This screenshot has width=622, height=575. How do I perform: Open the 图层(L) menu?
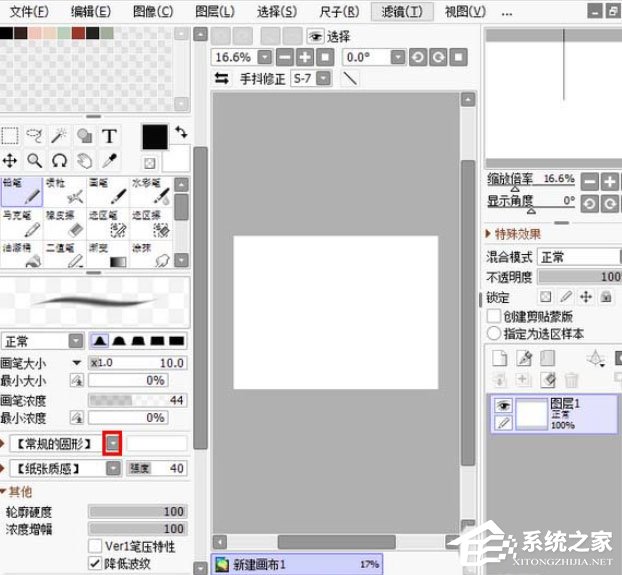(x=215, y=12)
